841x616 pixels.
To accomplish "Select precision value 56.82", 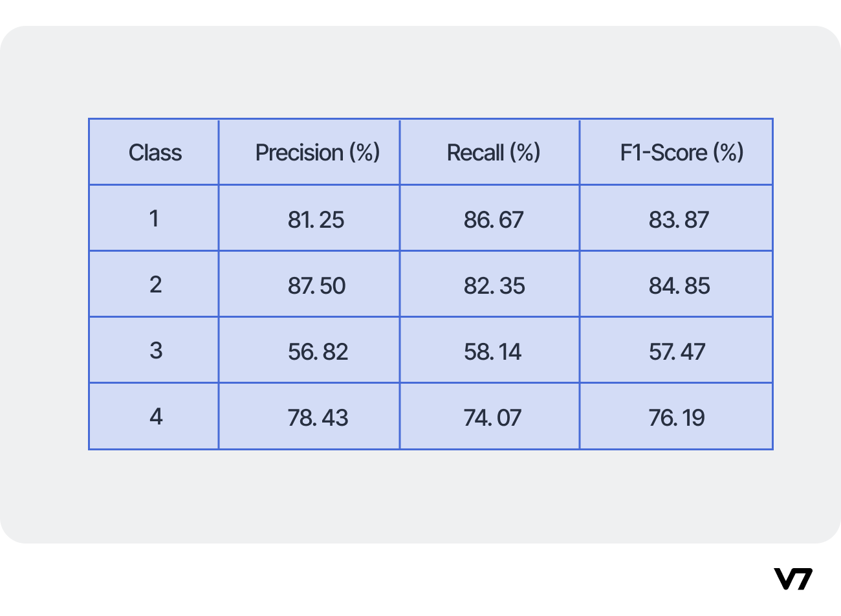I will click(x=318, y=352).
